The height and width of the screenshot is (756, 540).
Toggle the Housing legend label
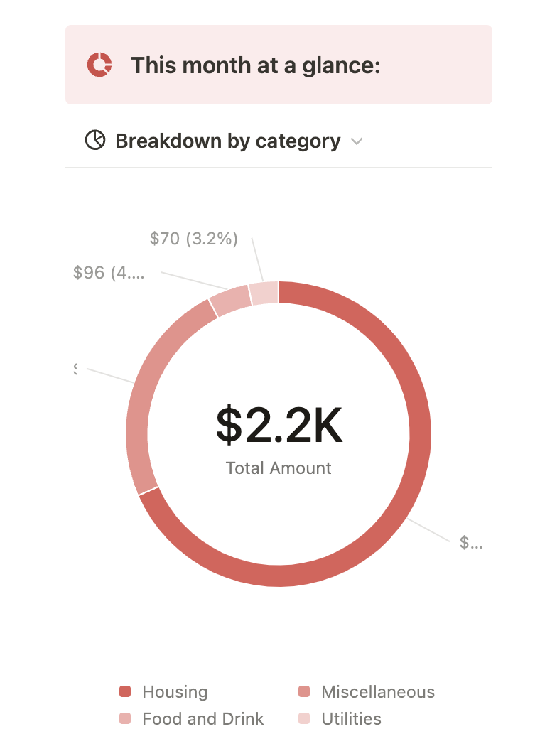[x=175, y=692]
